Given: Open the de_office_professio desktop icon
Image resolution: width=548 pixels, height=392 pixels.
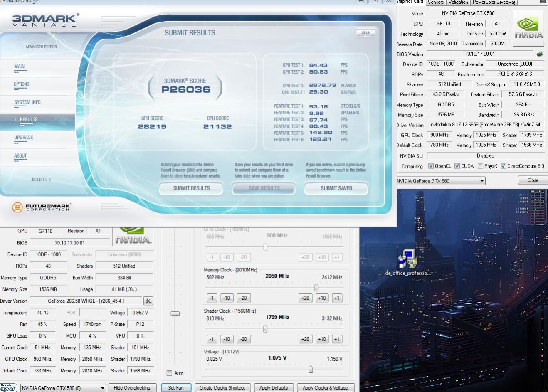Looking at the screenshot, I should click(x=407, y=262).
